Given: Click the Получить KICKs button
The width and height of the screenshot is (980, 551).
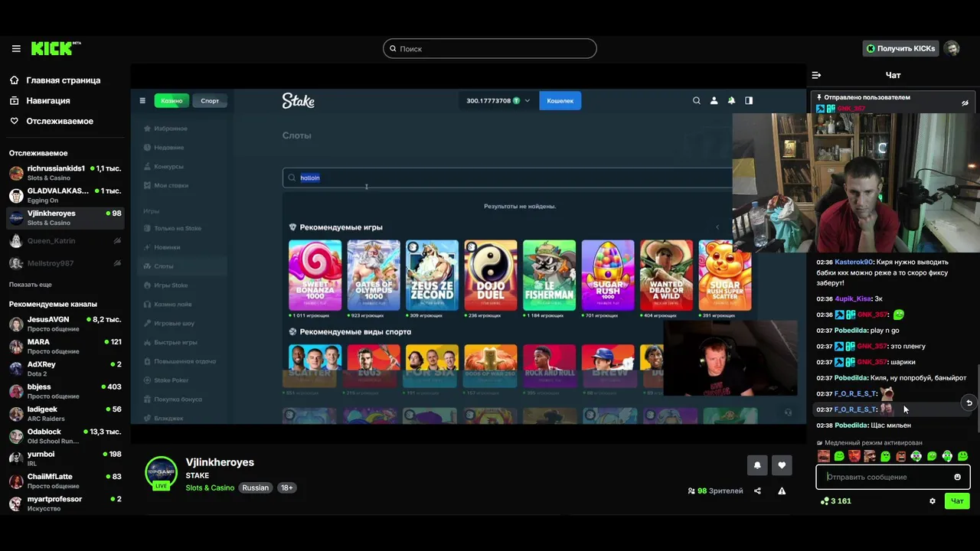Looking at the screenshot, I should (x=900, y=48).
